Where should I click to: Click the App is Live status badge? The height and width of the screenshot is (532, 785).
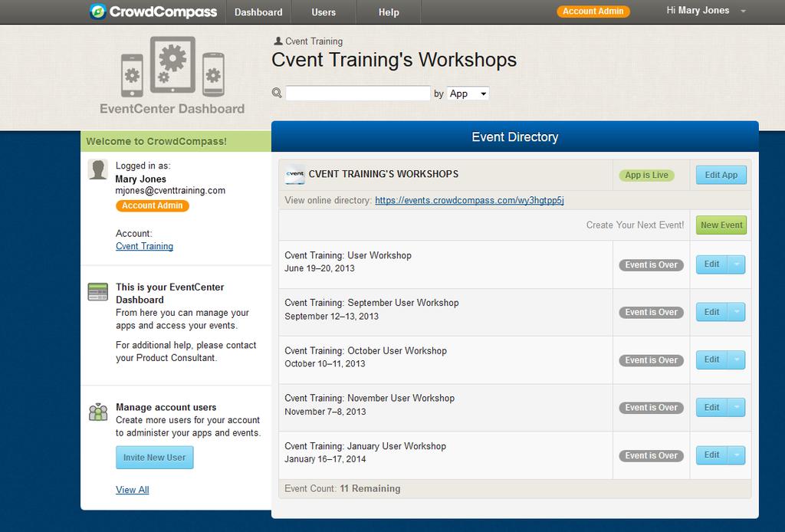click(x=646, y=176)
